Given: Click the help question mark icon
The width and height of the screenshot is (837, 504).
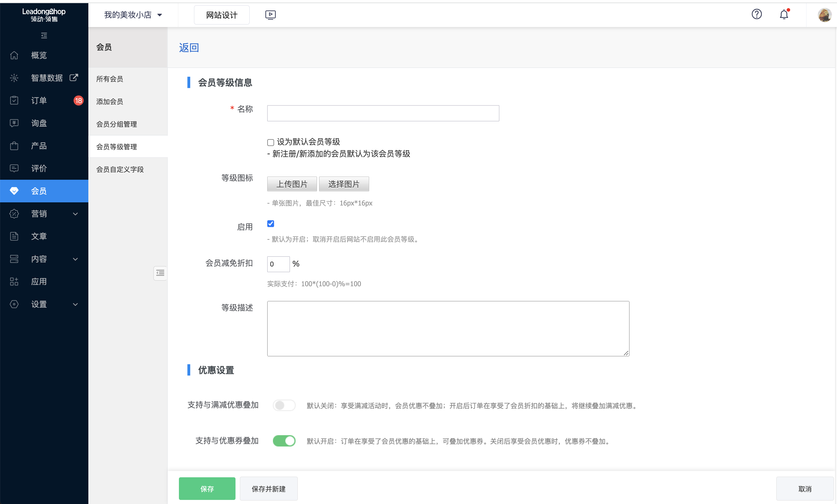Looking at the screenshot, I should [757, 14].
